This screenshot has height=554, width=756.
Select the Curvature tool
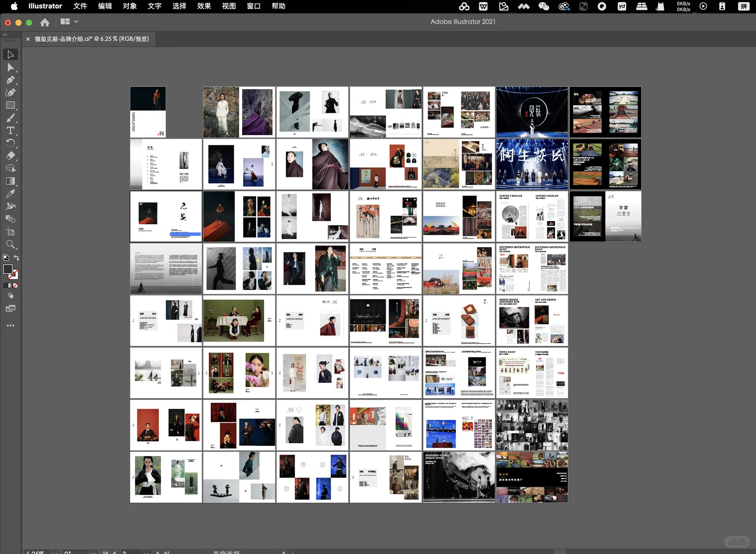coord(10,92)
